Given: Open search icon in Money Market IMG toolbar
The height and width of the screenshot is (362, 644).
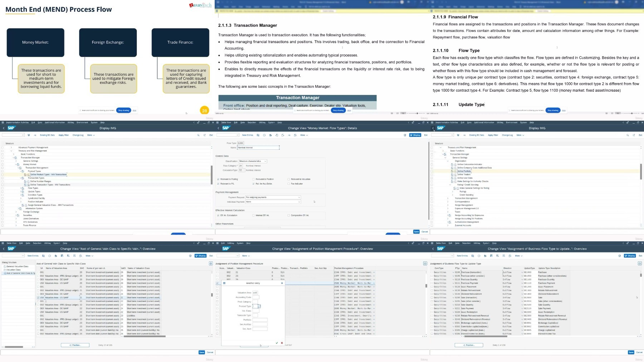Looking at the screenshot, I should pos(198,135).
